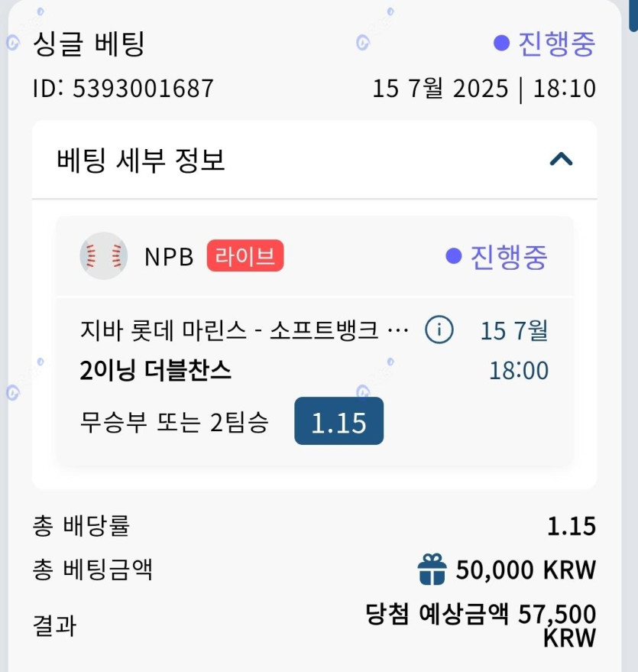Click the 베팅 세부 정보 header
Screen dimensions: 638x672
tap(141, 161)
